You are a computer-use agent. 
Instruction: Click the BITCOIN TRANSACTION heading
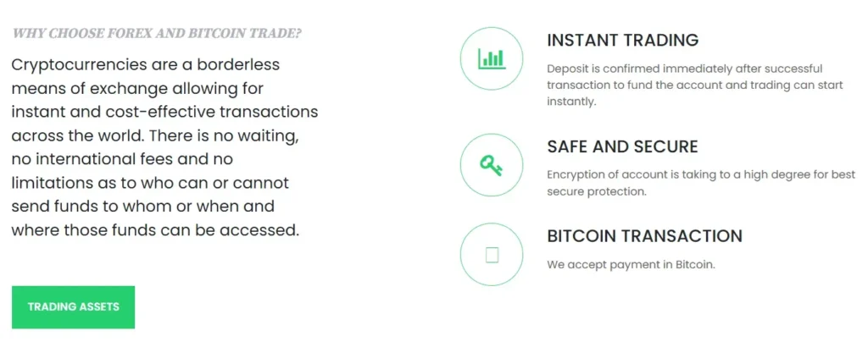(x=644, y=236)
